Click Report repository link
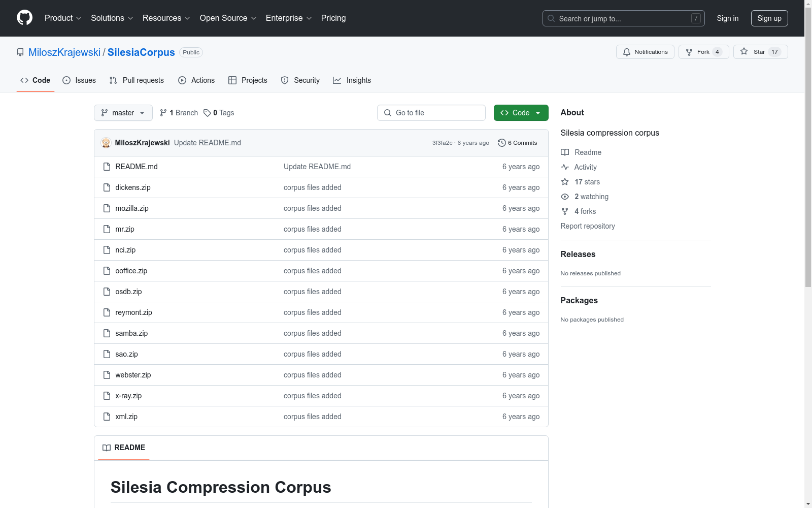This screenshot has width=812, height=508. (x=587, y=226)
